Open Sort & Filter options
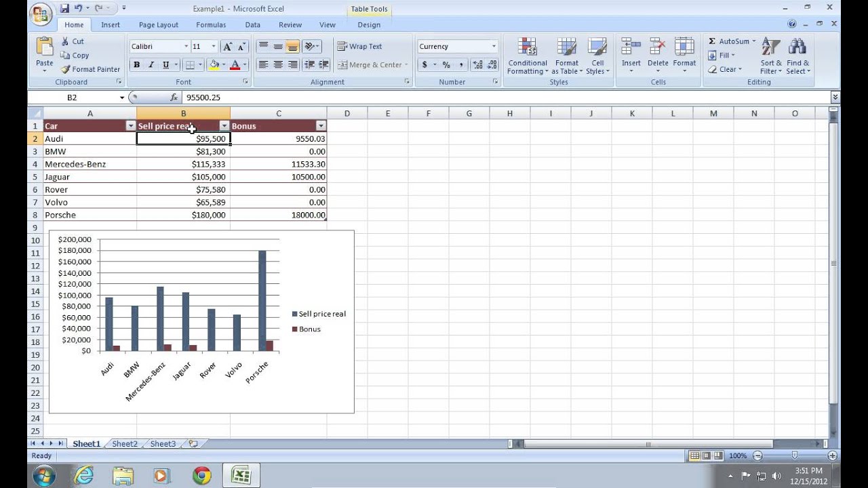Image resolution: width=868 pixels, height=488 pixels. tap(771, 56)
